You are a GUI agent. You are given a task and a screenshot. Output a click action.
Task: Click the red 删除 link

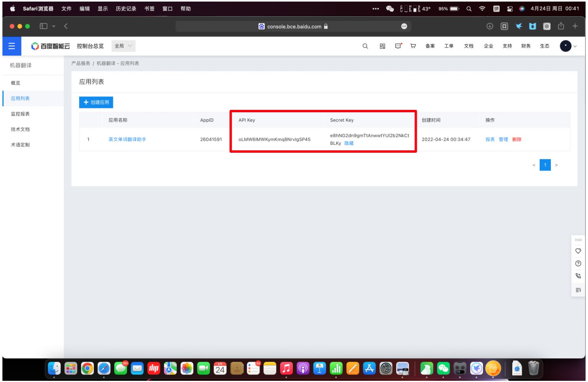tap(517, 140)
